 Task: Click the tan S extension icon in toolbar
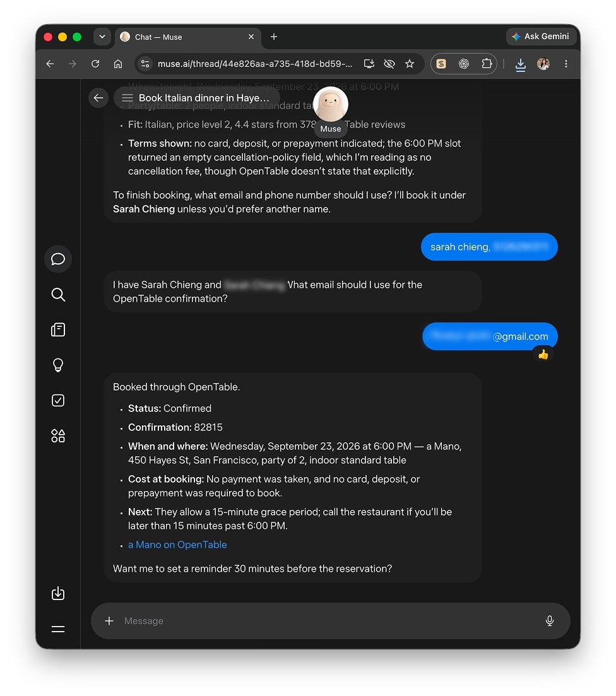point(441,64)
